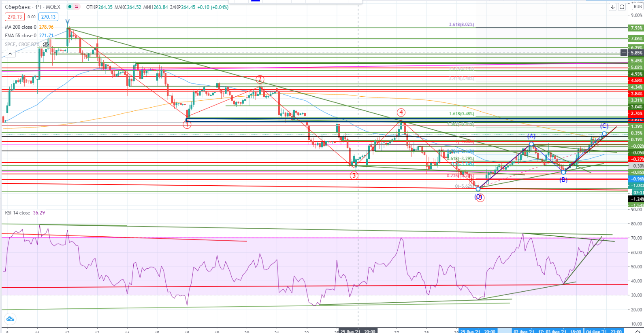Image resolution: width=644 pixels, height=333 pixels.
Task: Select the EMA 55 close indicator legend
Action: click(20, 36)
